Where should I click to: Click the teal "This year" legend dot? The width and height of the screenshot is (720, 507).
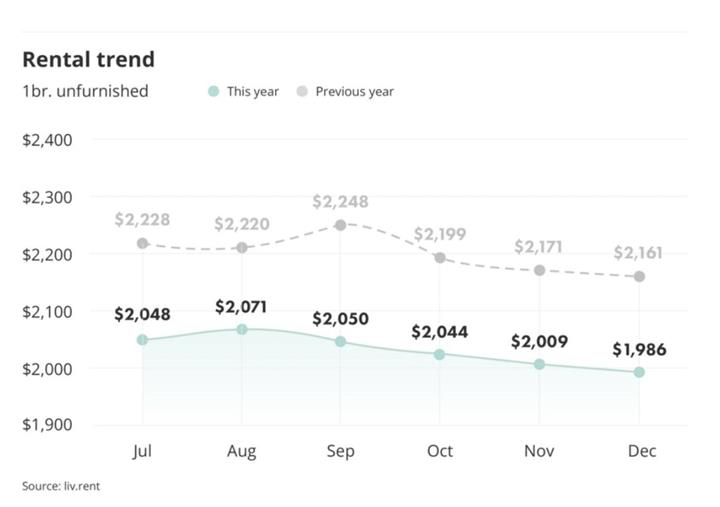click(213, 91)
